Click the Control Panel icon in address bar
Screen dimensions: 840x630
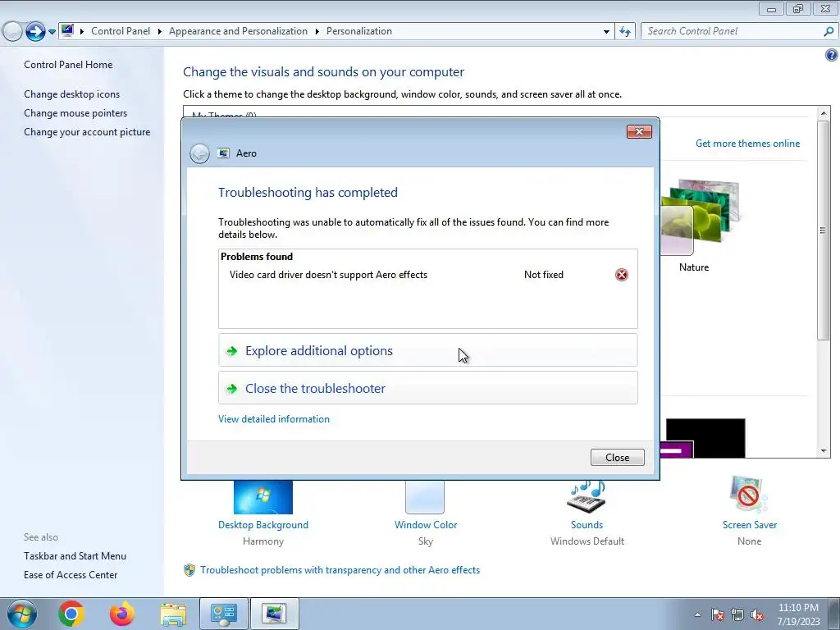tap(67, 30)
